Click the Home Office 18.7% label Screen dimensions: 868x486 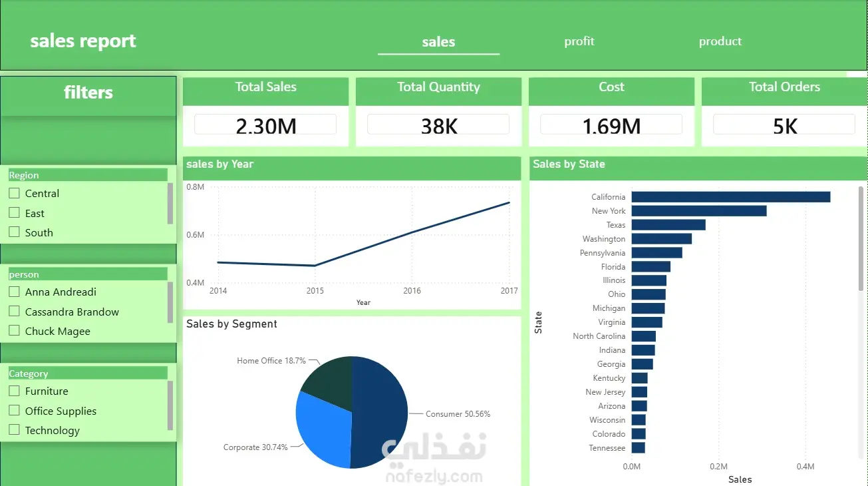271,361
